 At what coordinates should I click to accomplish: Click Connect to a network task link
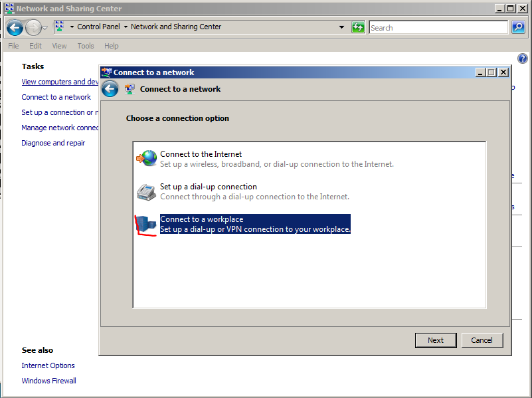tap(56, 97)
